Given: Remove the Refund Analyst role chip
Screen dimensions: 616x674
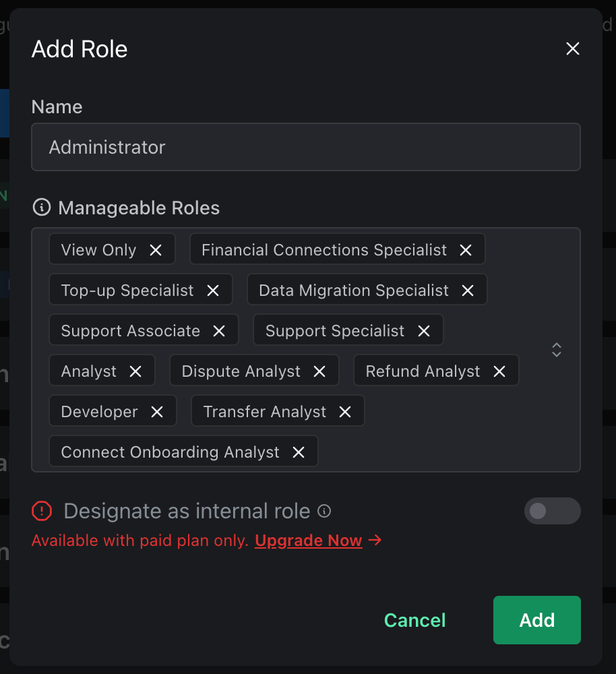Looking at the screenshot, I should click(499, 370).
